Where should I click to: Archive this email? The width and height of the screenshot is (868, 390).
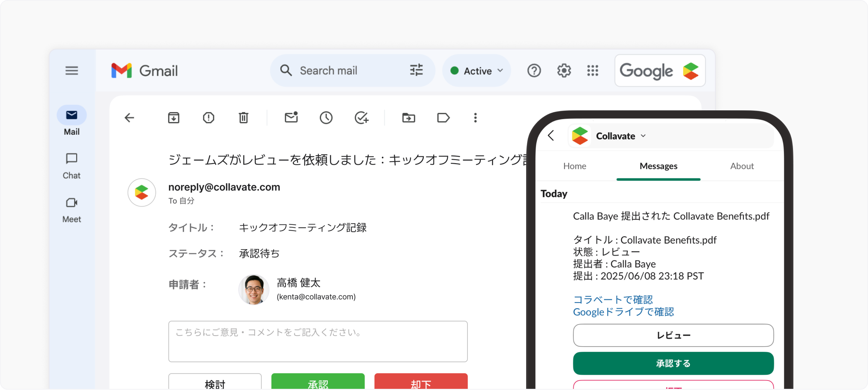[174, 118]
